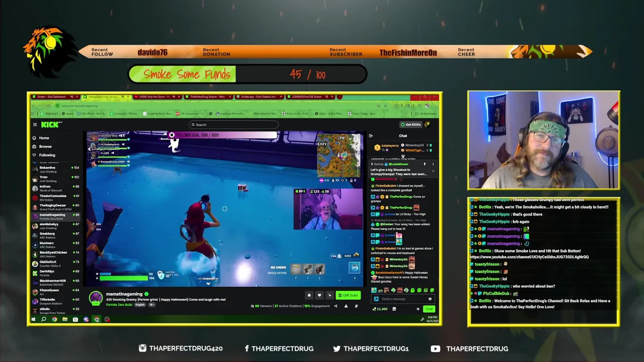Open the profile avatar beside Get KICKs

[427, 125]
